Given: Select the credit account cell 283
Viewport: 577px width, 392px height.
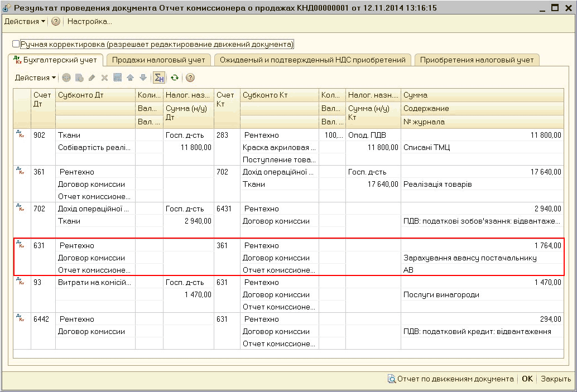Looking at the screenshot, I should point(227,135).
